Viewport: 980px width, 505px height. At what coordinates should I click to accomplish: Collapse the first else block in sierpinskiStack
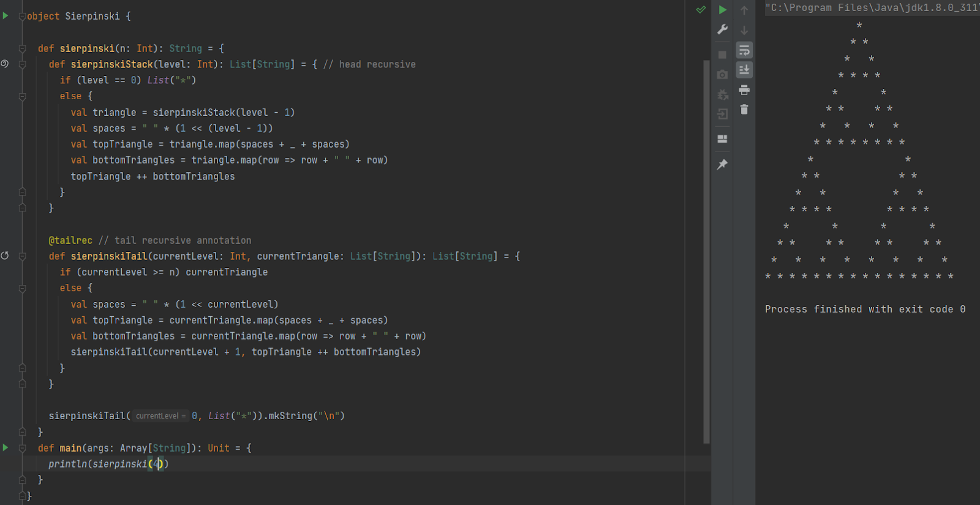tap(22, 96)
